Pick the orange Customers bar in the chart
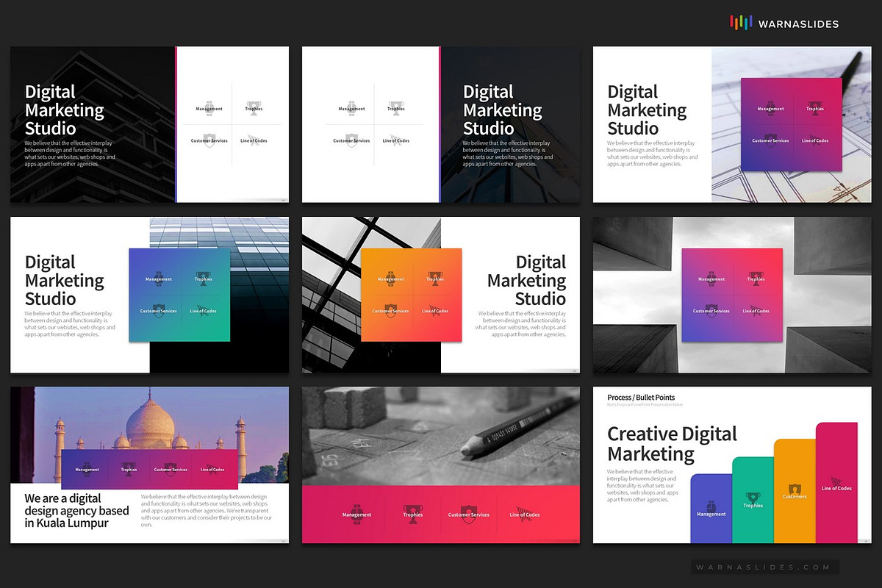This screenshot has height=588, width=882. coord(795,491)
